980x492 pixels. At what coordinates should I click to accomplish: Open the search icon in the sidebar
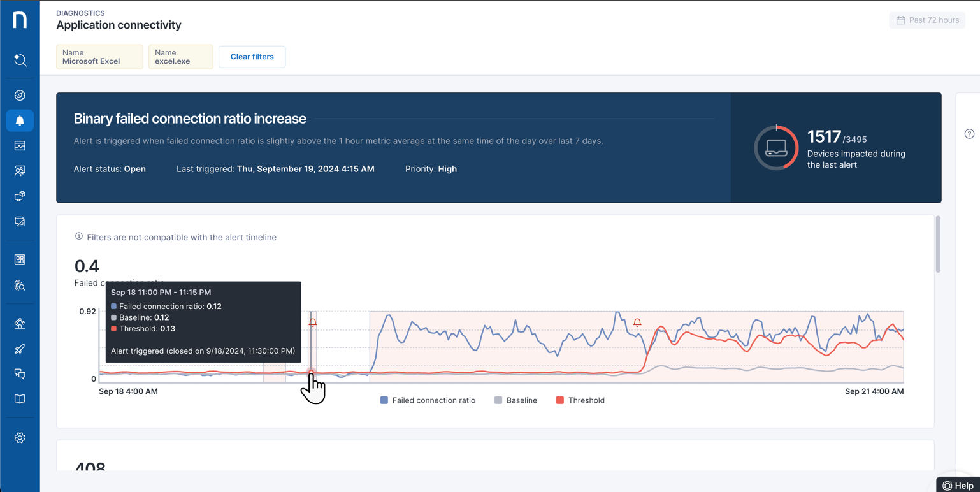(x=20, y=60)
